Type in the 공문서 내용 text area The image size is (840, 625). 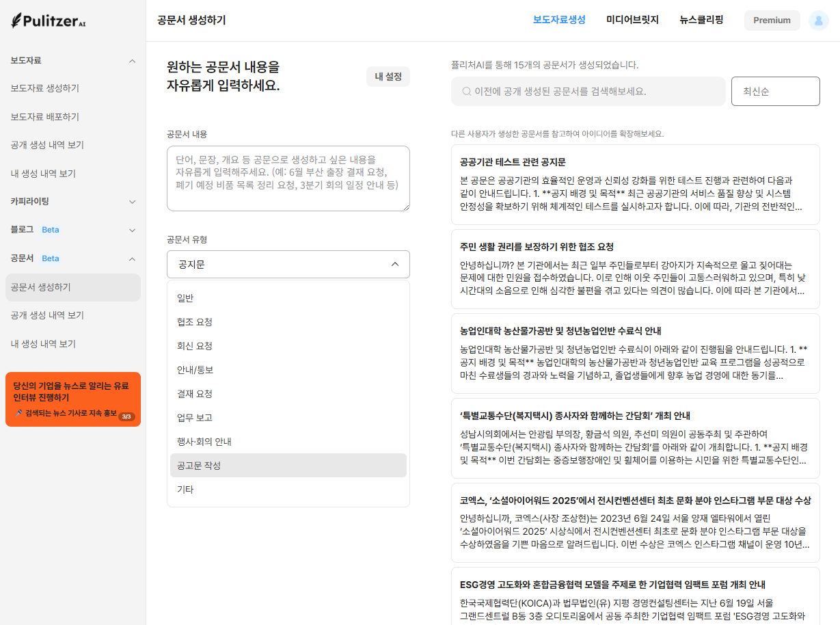288,178
